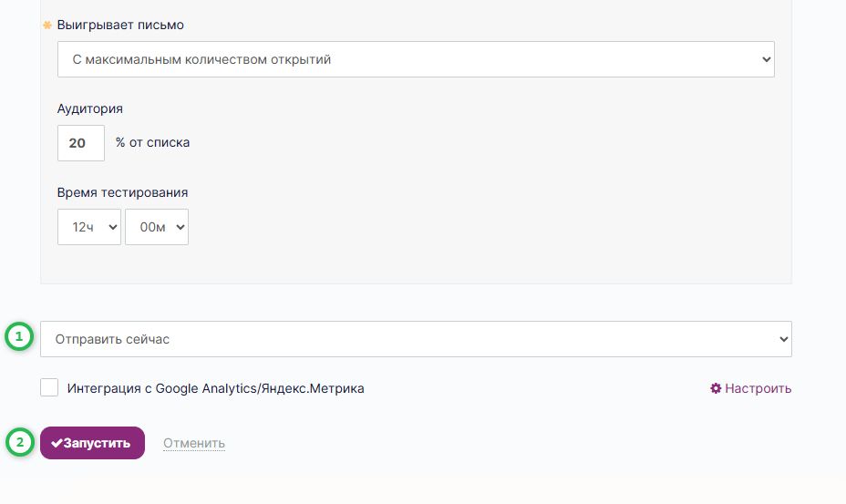Click the chevron arrow of the Отправить сейчас select
This screenshot has width=846, height=504.
point(783,339)
